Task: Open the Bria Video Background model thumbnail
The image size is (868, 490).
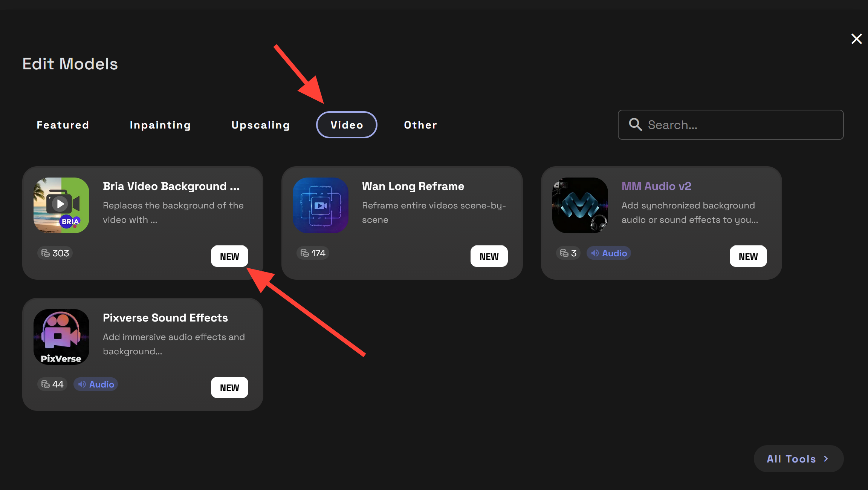Action: coord(61,205)
